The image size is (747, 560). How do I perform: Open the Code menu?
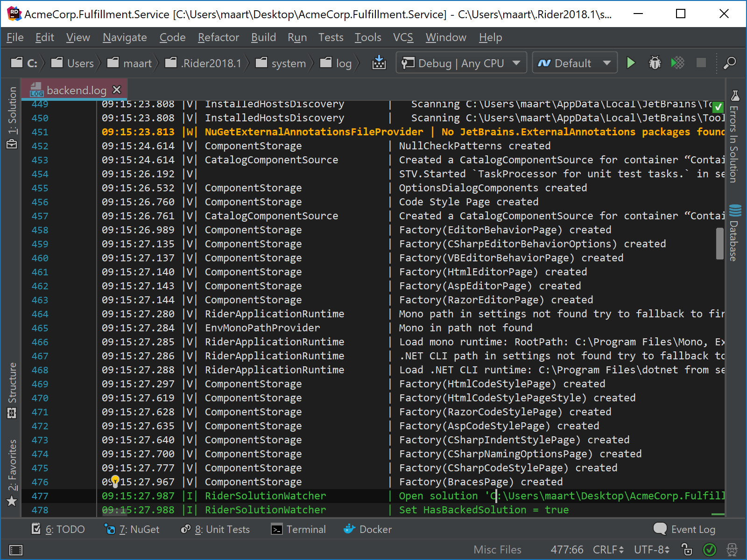[x=172, y=37]
